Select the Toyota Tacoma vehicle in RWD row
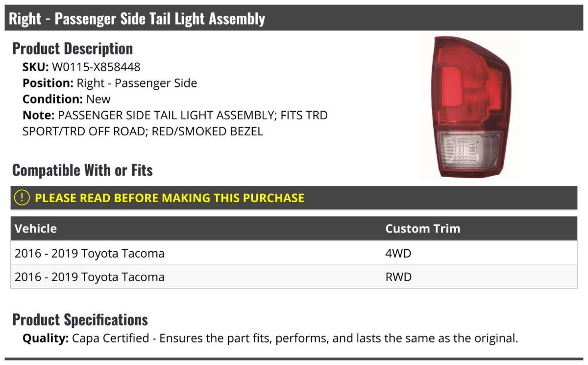Image resolution: width=588 pixels, height=365 pixels. pos(90,277)
